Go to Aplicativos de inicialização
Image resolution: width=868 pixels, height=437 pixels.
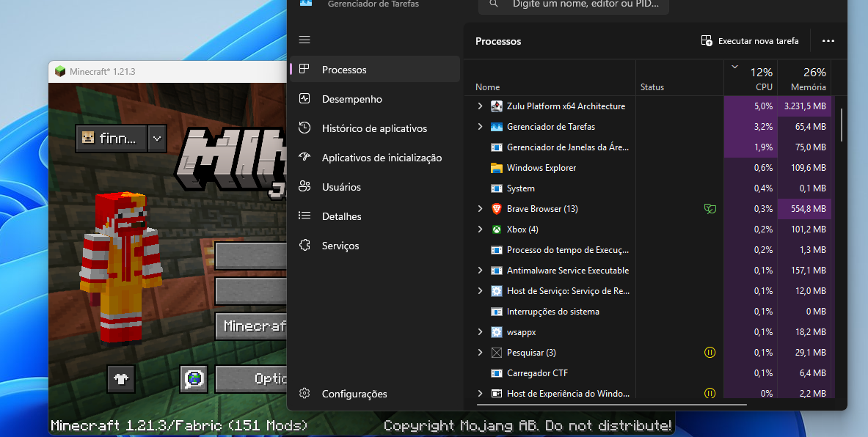375,158
